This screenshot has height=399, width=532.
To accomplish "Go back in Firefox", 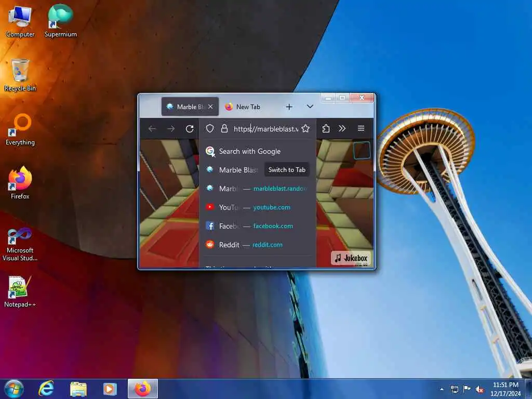I will tap(152, 129).
